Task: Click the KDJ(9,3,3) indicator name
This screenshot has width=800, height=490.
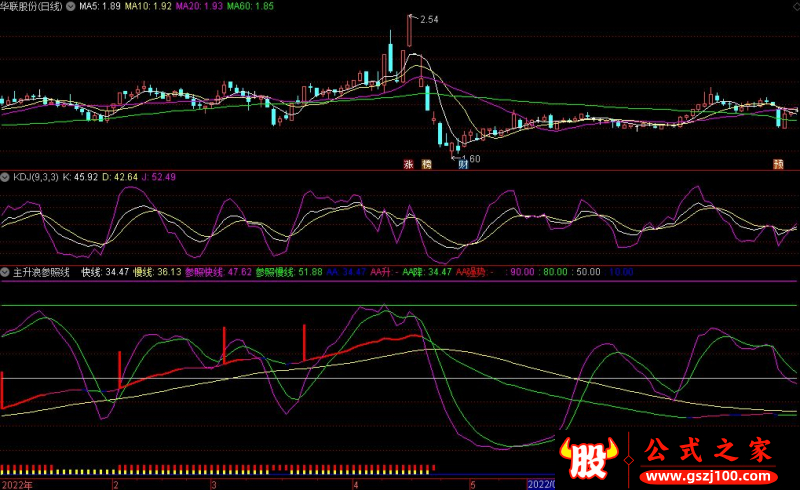Action: 36,177
